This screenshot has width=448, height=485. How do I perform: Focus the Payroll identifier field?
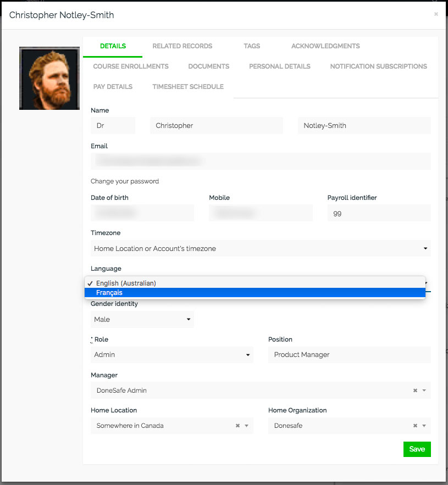[x=379, y=213]
